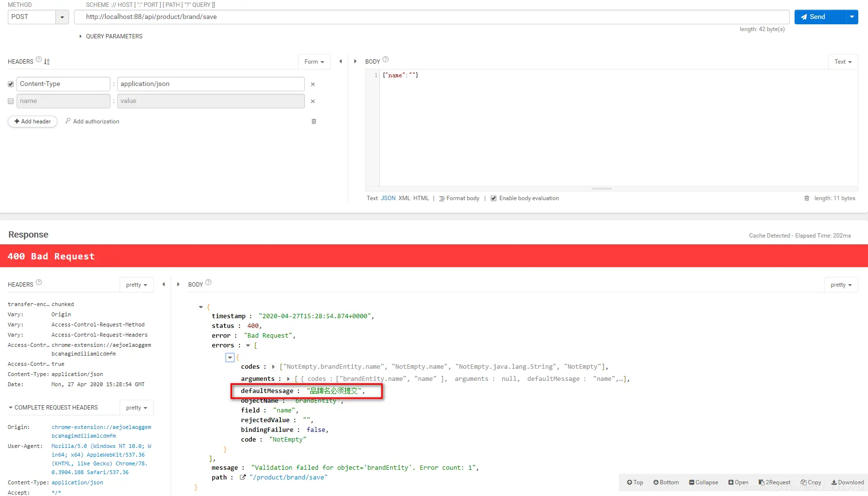This screenshot has height=496, width=868.
Task: Click the response BODY help icon
Action: click(x=209, y=282)
